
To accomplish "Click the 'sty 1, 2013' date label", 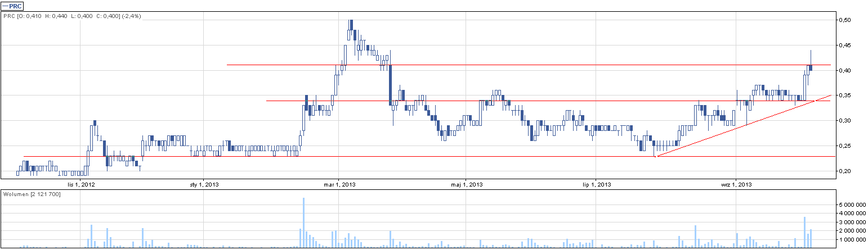I will [205, 184].
